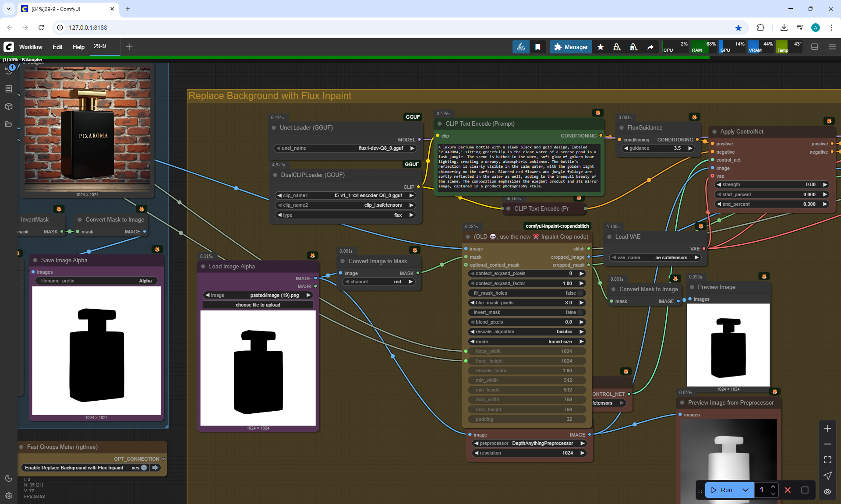This screenshot has height=504, width=841.
Task: Toggle Enable Replace Background with Flux Inpaint
Action: [x=144, y=468]
